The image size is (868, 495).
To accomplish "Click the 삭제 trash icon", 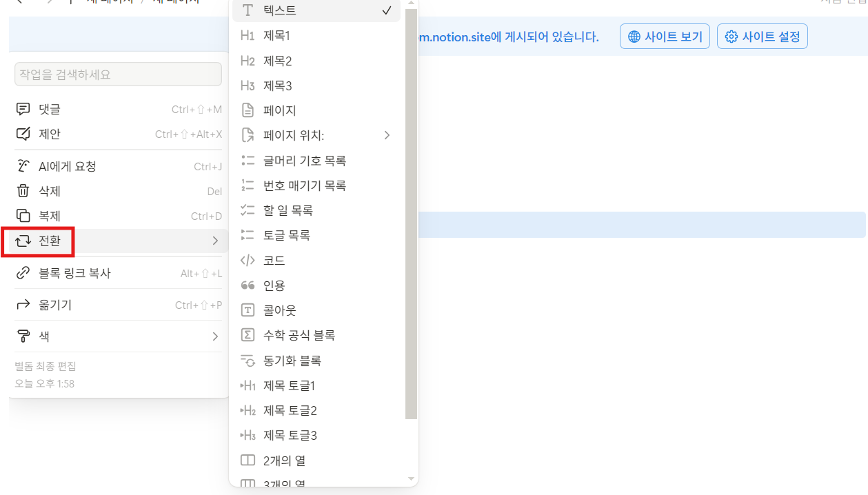I will pyautogui.click(x=24, y=191).
